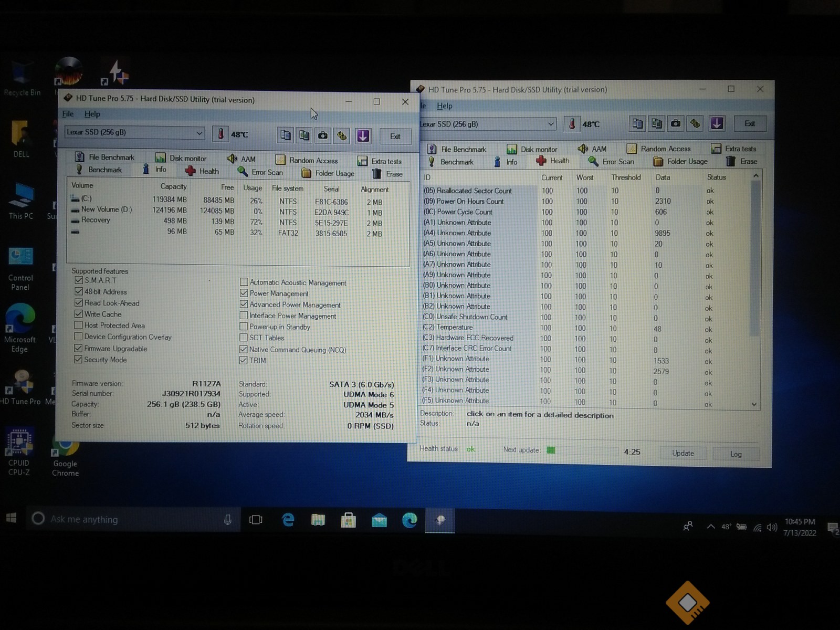
Task: Toggle Native Command Queuing (NCQ) checkbox
Action: tap(244, 349)
